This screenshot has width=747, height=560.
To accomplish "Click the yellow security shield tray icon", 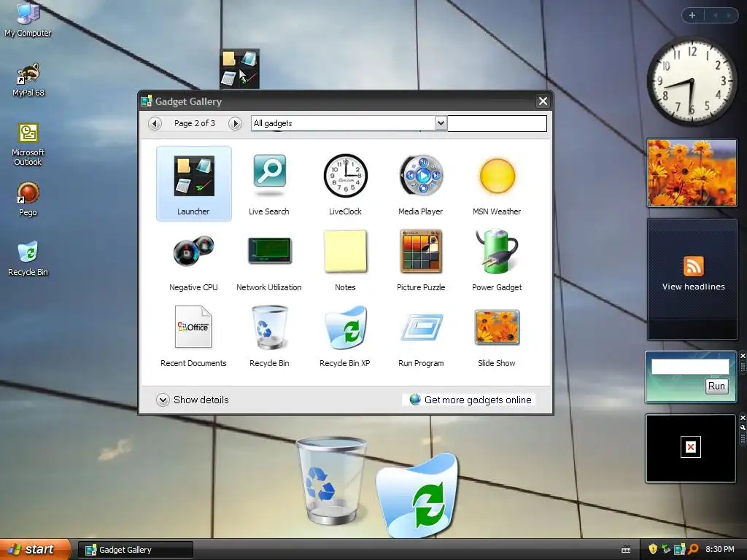I will (x=653, y=550).
